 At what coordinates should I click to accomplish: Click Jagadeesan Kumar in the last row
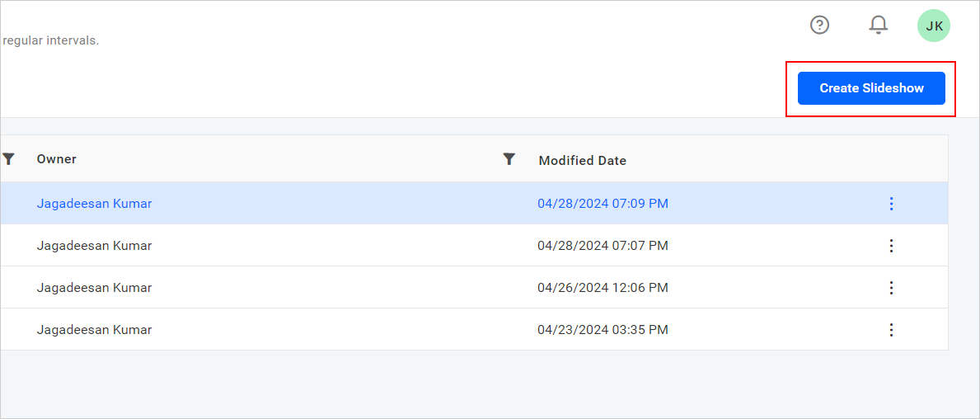(x=94, y=330)
